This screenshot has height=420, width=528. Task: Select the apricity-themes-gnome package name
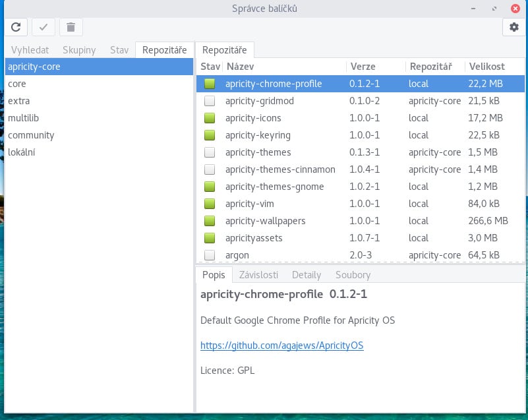click(x=274, y=187)
